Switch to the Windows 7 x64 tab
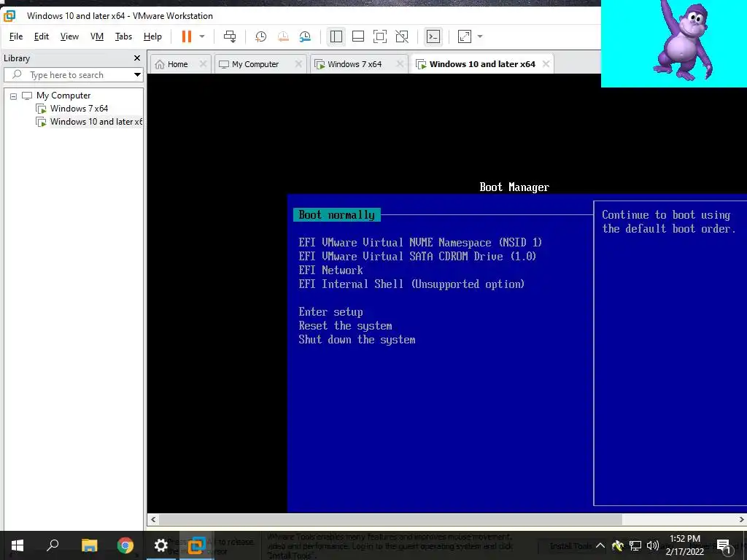The image size is (747, 560). (x=355, y=64)
